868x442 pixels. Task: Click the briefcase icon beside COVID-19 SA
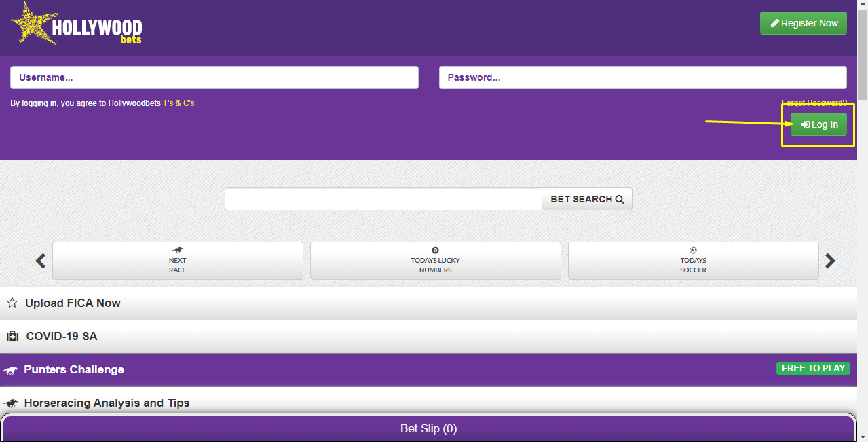[12, 336]
